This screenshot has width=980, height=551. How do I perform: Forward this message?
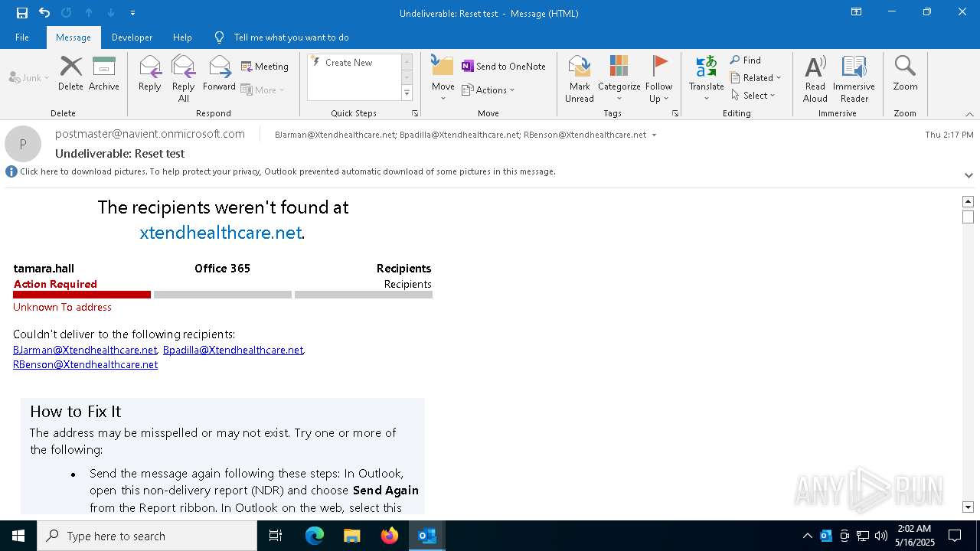tap(220, 73)
